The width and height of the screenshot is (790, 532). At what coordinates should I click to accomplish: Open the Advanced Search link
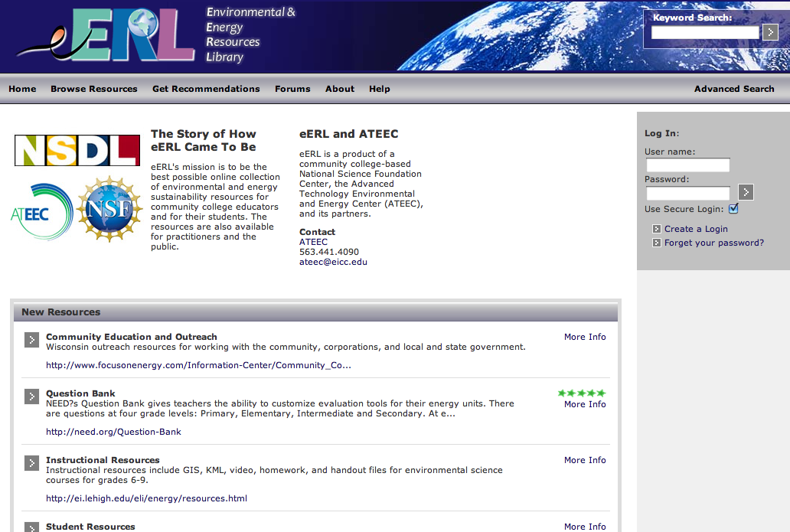click(x=733, y=89)
